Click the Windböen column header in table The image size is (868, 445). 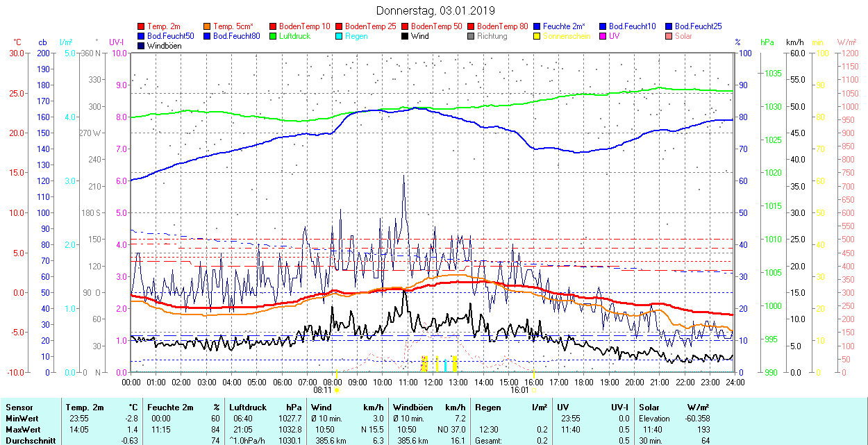(412, 408)
